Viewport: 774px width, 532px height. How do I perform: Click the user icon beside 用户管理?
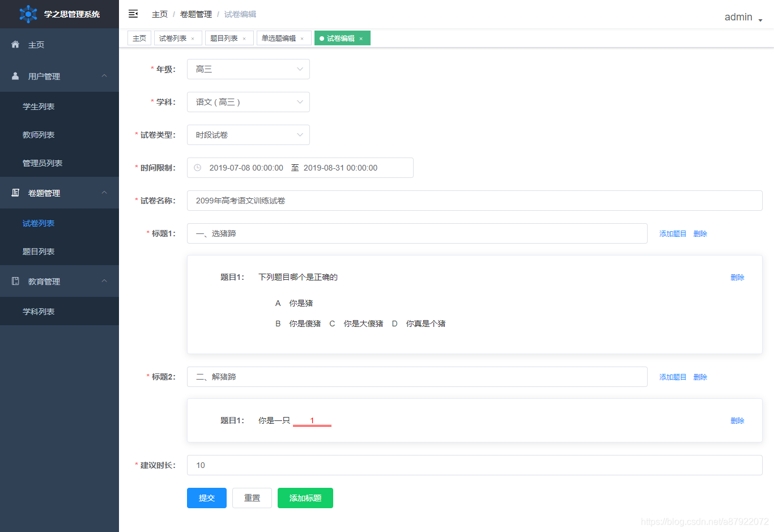[x=15, y=76]
